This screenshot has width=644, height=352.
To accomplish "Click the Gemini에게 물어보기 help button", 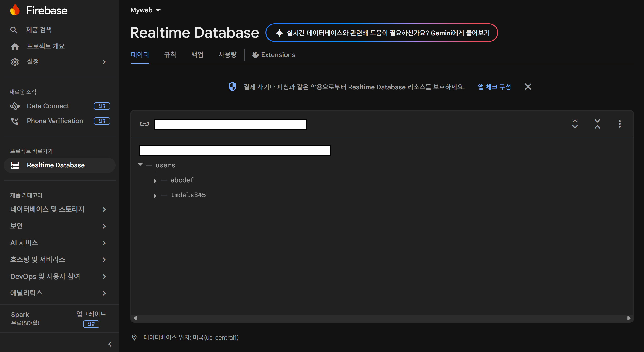I will click(381, 33).
